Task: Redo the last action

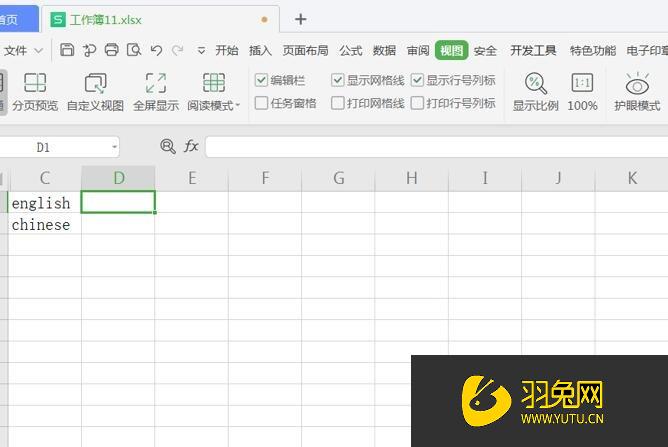Action: coord(177,50)
